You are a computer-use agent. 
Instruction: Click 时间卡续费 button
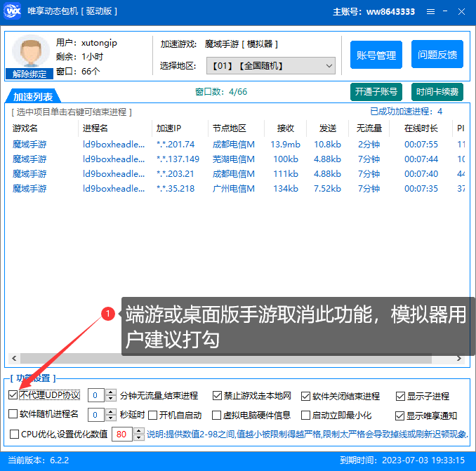(x=437, y=92)
